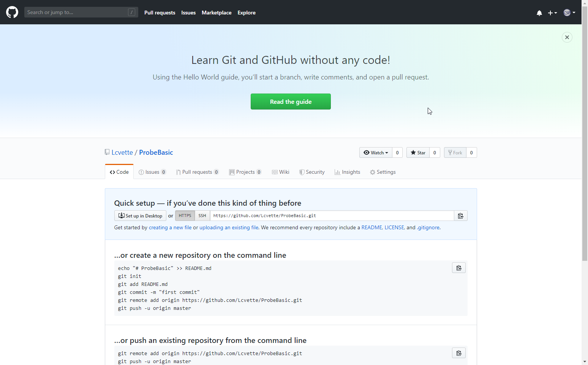Open the watchers count next to Watch
The height and width of the screenshot is (365, 588).
(x=397, y=152)
